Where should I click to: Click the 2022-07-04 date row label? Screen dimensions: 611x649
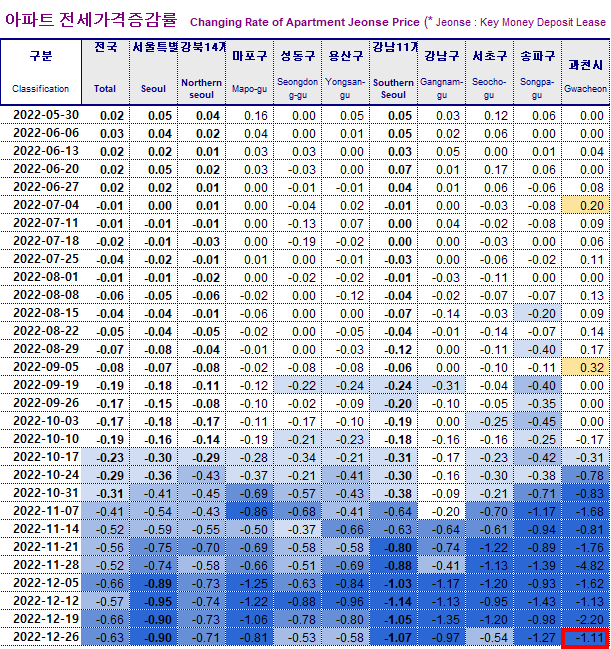coord(46,205)
